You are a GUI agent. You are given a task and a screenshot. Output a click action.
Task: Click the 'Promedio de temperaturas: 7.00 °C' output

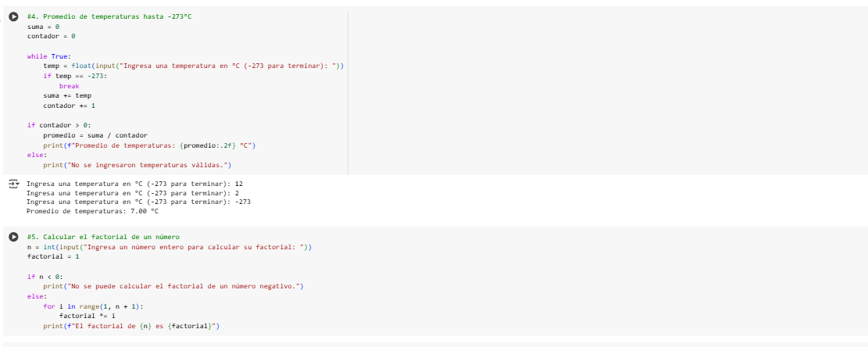click(92, 211)
